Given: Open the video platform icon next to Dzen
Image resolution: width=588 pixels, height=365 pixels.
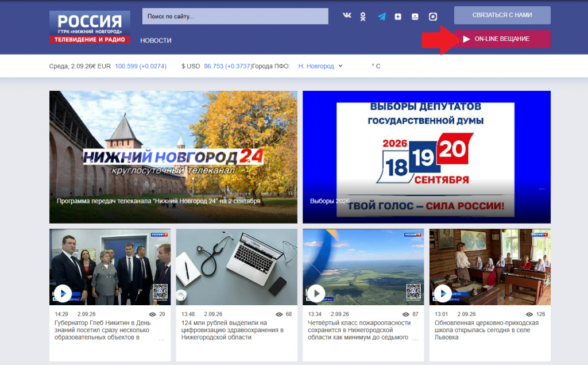Looking at the screenshot, I should click(x=415, y=17).
